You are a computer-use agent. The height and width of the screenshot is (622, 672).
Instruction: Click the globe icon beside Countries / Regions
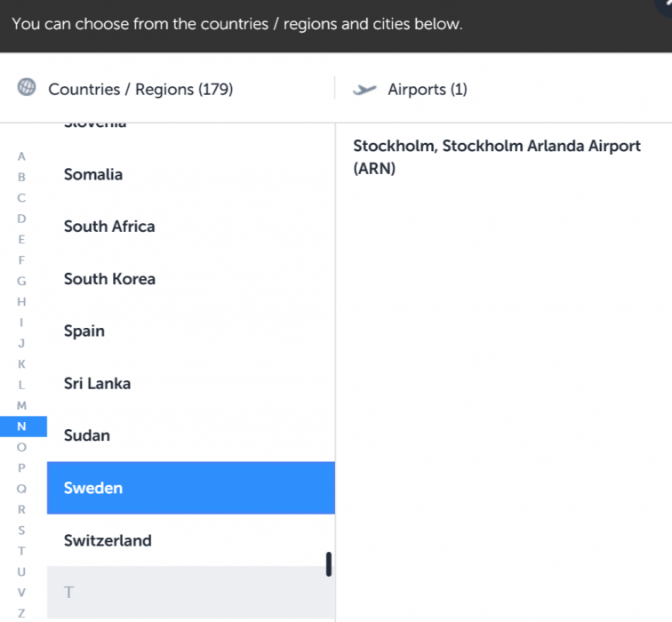point(27,88)
